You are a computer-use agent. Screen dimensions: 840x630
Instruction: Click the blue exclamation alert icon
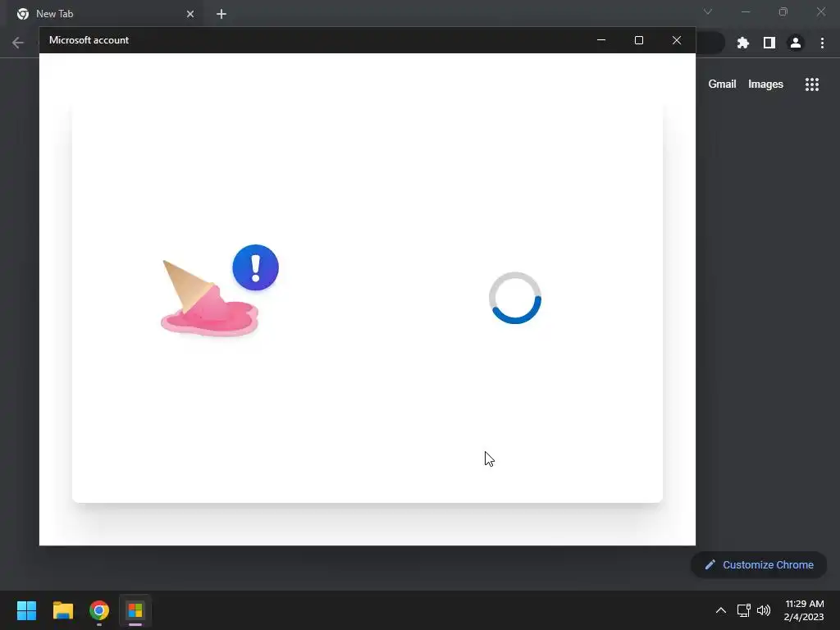pos(256,267)
